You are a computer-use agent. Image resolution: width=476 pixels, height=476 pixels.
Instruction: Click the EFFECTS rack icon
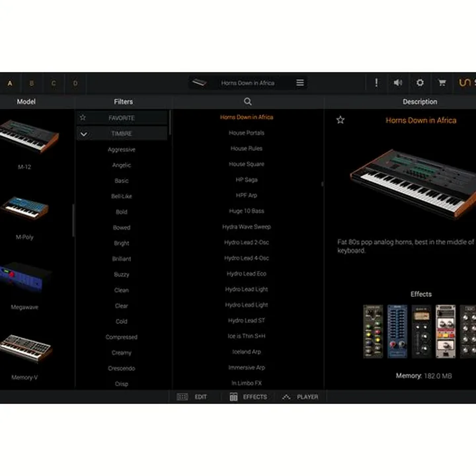[233, 397]
